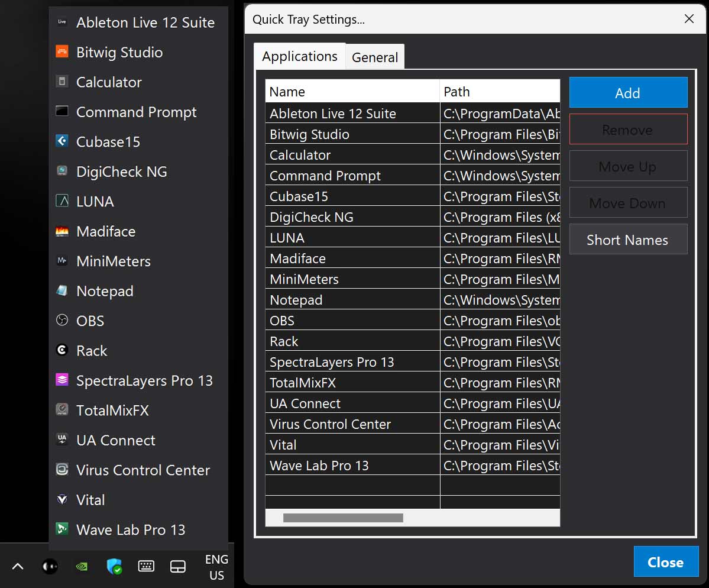This screenshot has height=588, width=709.
Task: Click the Notepad icon in tray menu
Action: [62, 290]
